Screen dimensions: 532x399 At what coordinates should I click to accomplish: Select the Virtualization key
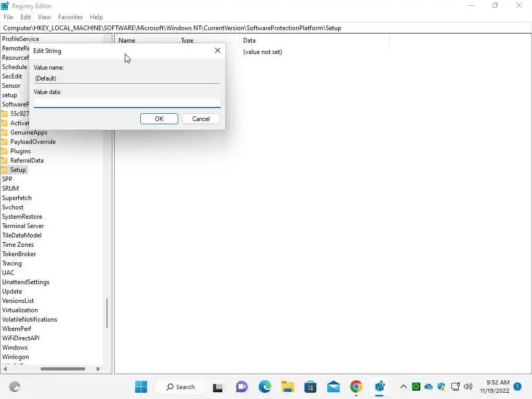(x=20, y=310)
